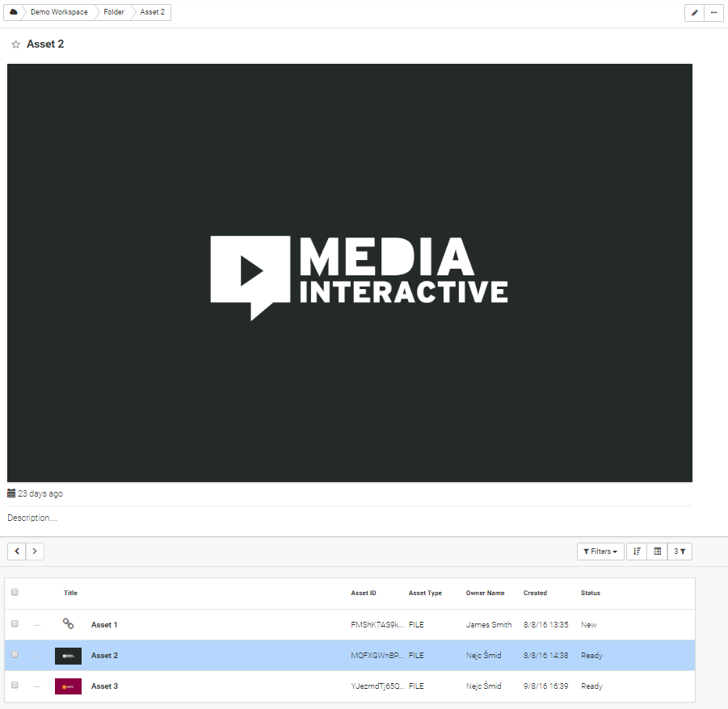
Task: Sort by Asset ID column header
Action: pyautogui.click(x=364, y=593)
